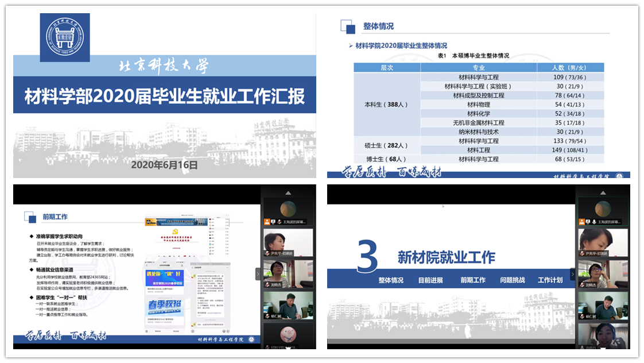The height and width of the screenshot is (363, 644).
Task: Click muted mic on 尹兆华 tile in 前期工作 screenshot
Action: point(267,254)
